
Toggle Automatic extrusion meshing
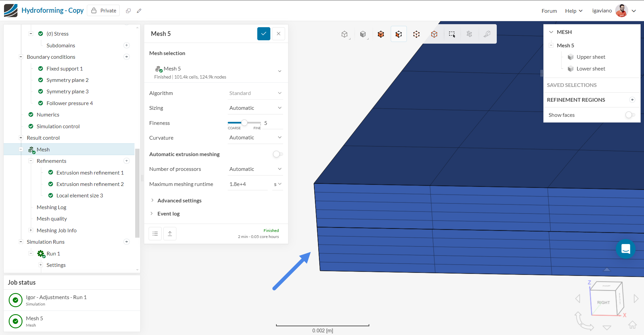pos(278,154)
